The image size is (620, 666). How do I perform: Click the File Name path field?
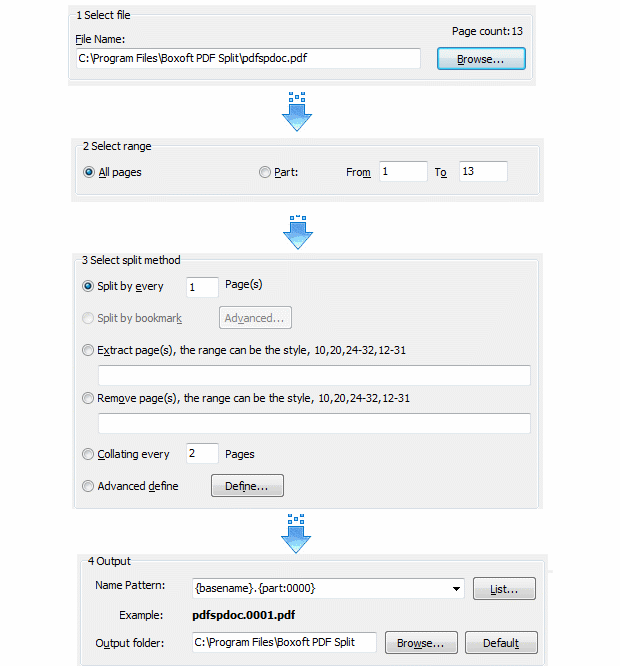248,58
